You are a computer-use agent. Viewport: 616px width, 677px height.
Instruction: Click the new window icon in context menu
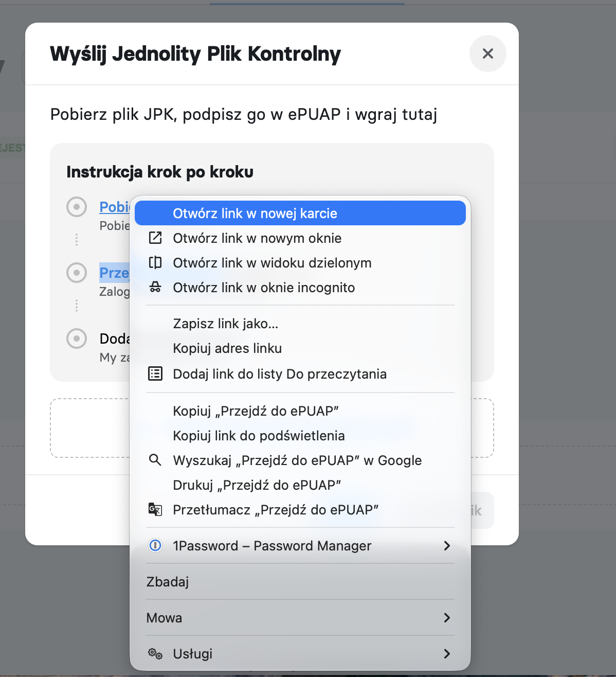(155, 238)
